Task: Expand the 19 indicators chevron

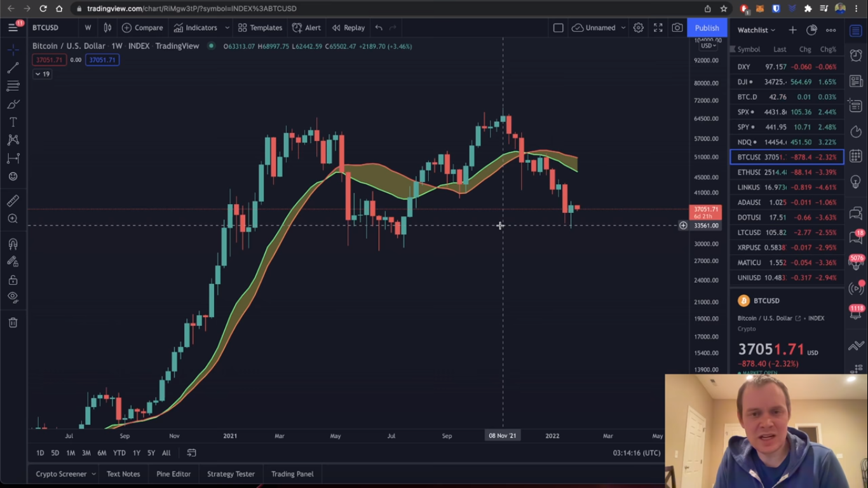Action: coord(42,74)
